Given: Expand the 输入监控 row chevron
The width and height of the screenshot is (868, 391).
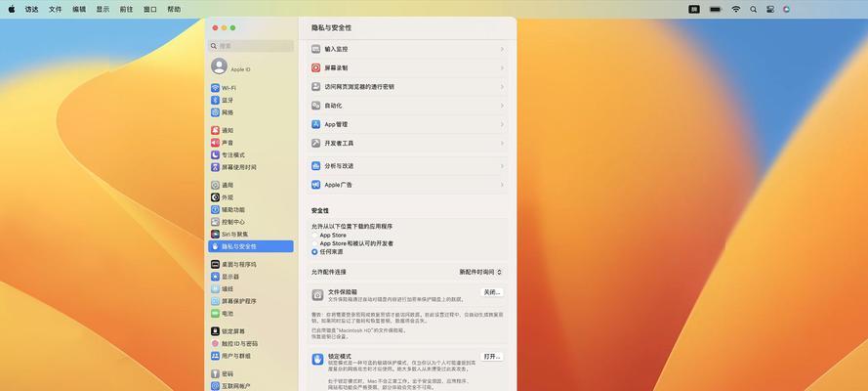Looking at the screenshot, I should [x=502, y=49].
